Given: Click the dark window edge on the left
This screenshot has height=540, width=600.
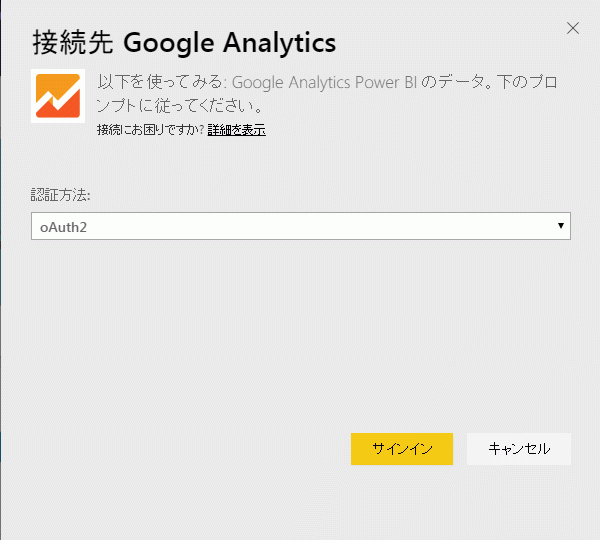Looking at the screenshot, I should (x=1, y=270).
